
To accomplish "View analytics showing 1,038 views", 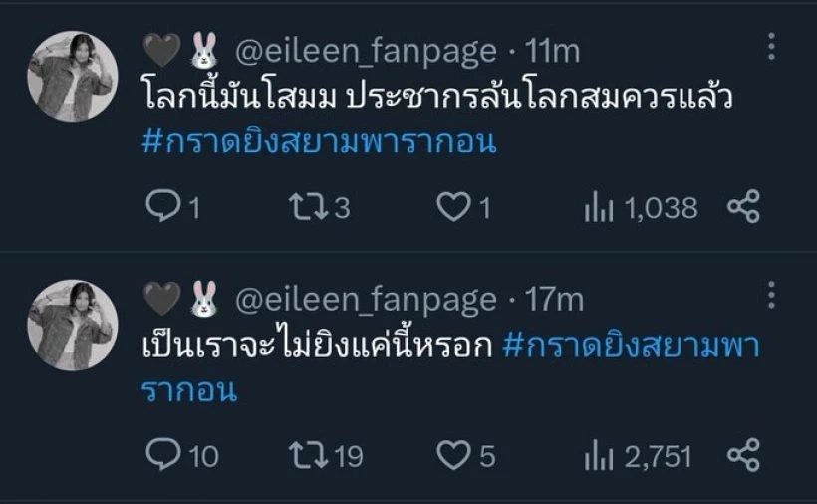I will tap(598, 207).
